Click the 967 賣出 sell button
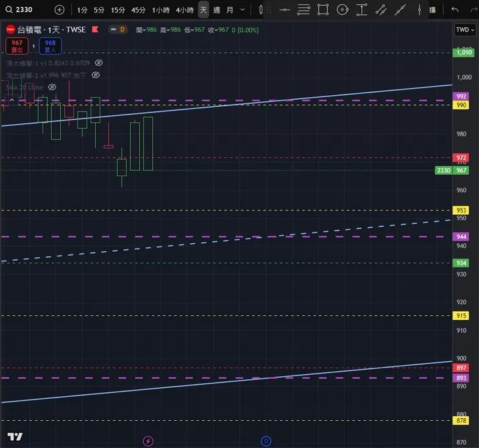This screenshot has height=448, width=479. (x=17, y=46)
